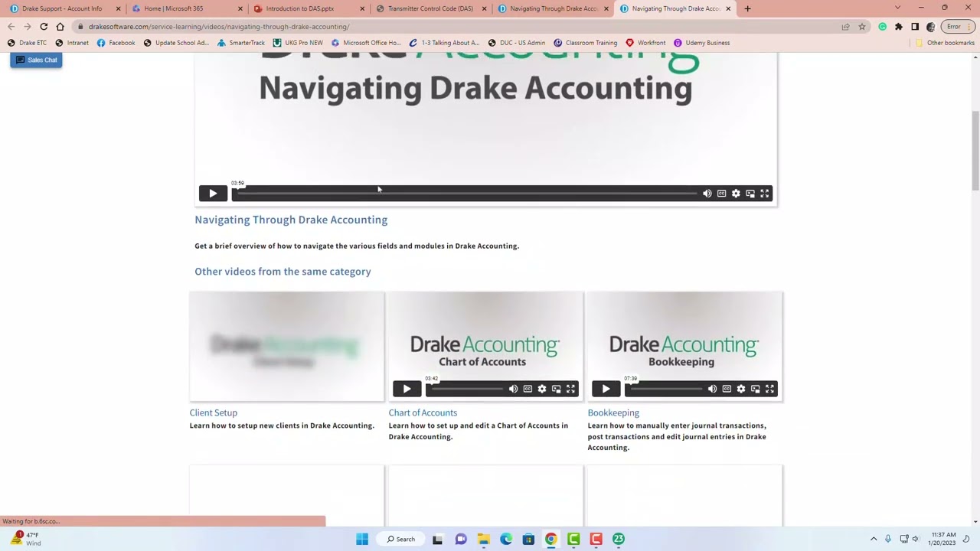Open UKG Pro NEW bookmark
Viewport: 980px width, 551px height.
299,43
